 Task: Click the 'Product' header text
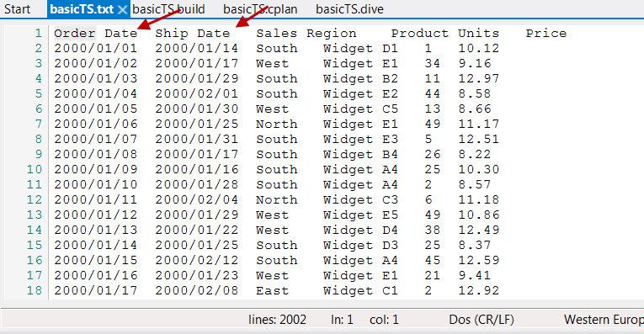[419, 34]
